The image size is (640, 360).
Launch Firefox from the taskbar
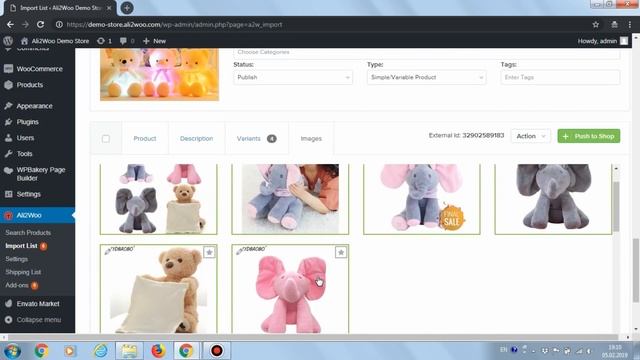(x=158, y=351)
